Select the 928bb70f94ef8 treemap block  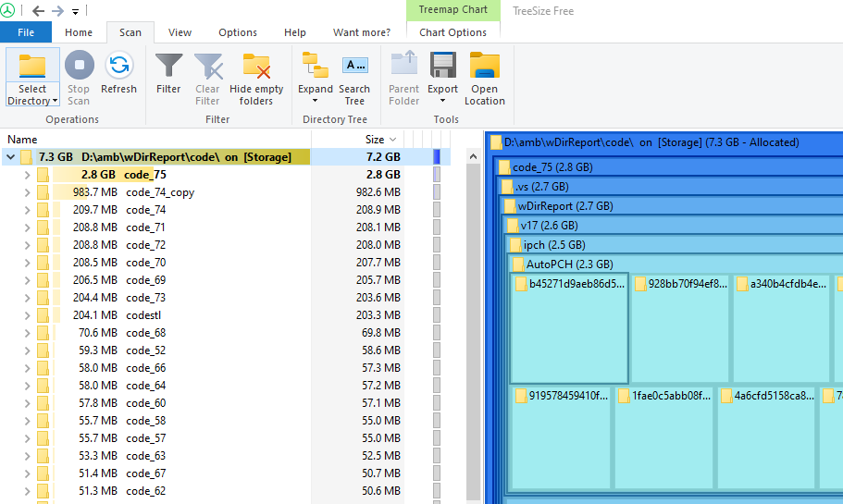click(680, 329)
